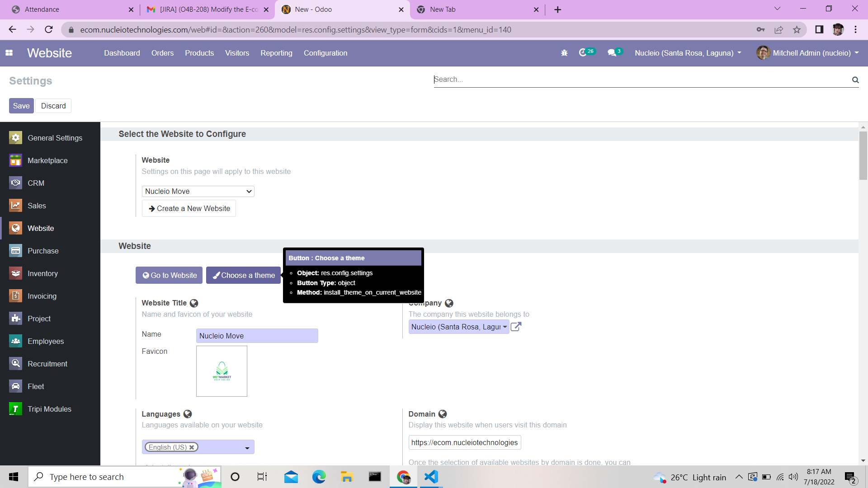Open Mail app from taskbar
The width and height of the screenshot is (868, 488).
point(291,477)
